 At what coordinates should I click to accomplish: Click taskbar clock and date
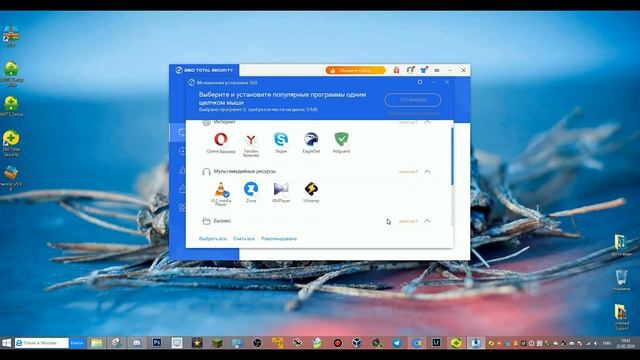click(625, 343)
